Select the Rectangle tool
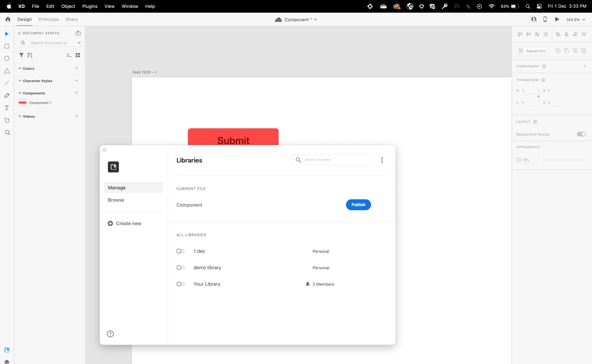592x364 pixels. (7, 46)
